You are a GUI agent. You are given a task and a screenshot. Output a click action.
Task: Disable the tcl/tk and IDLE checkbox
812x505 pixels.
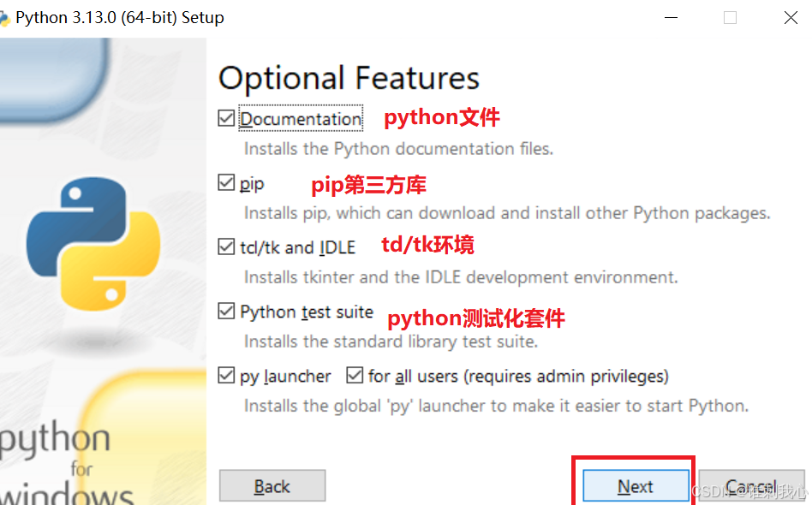pos(226,247)
